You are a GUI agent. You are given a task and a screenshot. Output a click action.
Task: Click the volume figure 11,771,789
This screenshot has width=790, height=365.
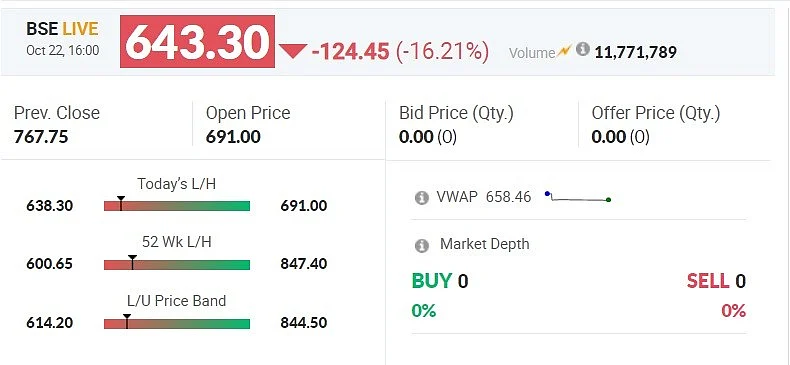click(635, 51)
